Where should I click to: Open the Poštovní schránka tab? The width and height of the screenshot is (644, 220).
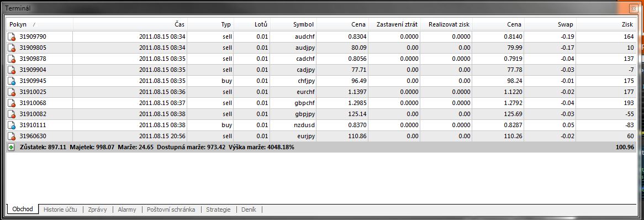click(x=171, y=209)
